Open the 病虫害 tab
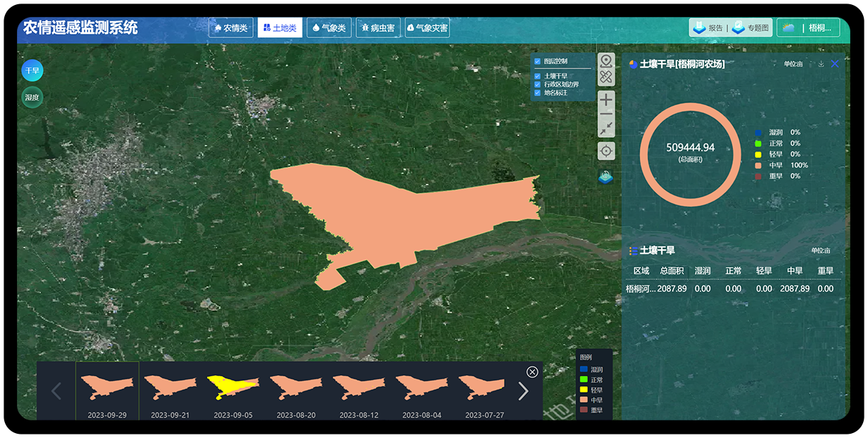 (377, 28)
